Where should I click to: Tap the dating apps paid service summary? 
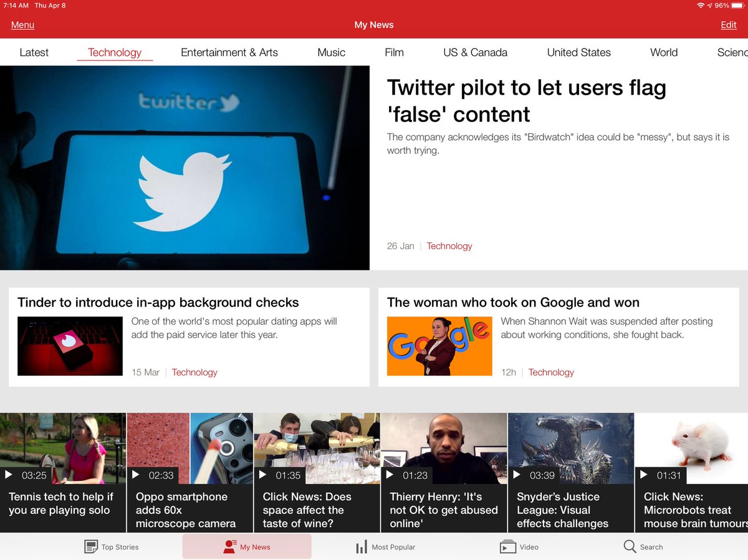tap(234, 328)
